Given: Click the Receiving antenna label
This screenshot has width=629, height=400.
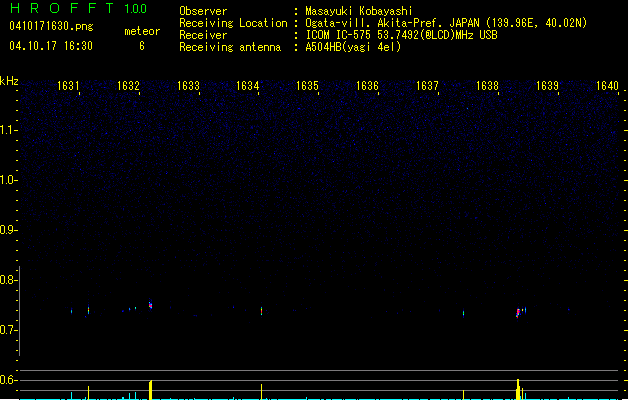Looking at the screenshot, I should 230,47.
